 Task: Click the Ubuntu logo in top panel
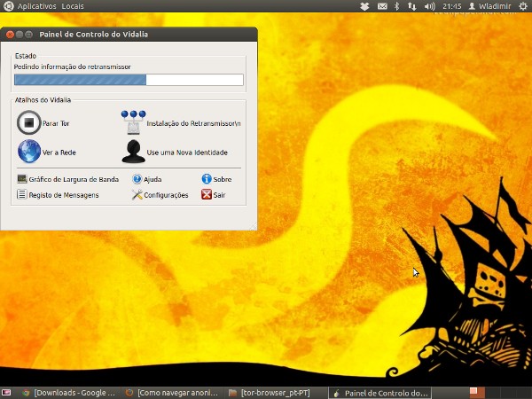8,6
